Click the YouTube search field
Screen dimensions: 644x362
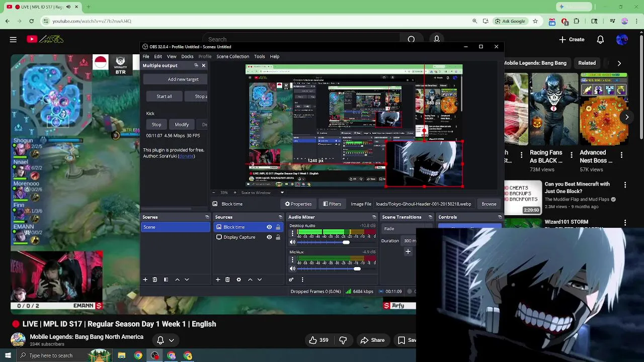tap(301, 39)
